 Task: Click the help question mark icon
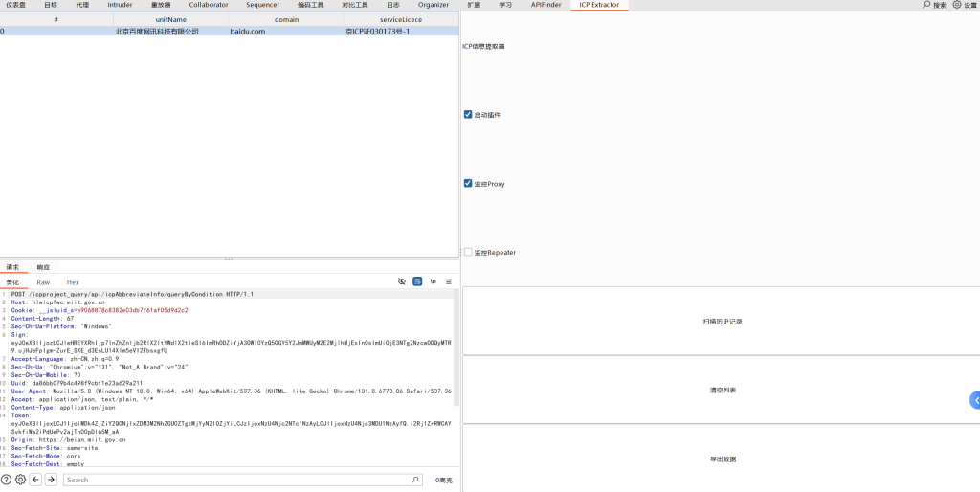pos(6,480)
